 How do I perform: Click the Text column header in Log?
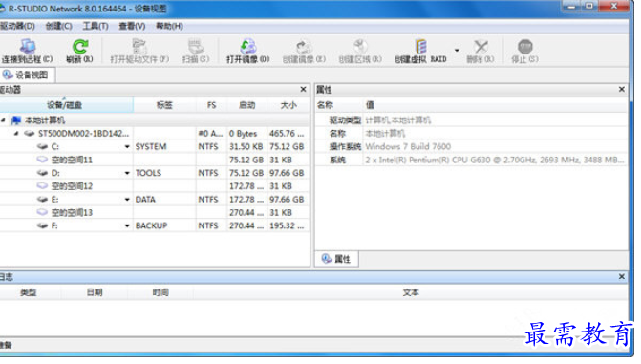[411, 292]
